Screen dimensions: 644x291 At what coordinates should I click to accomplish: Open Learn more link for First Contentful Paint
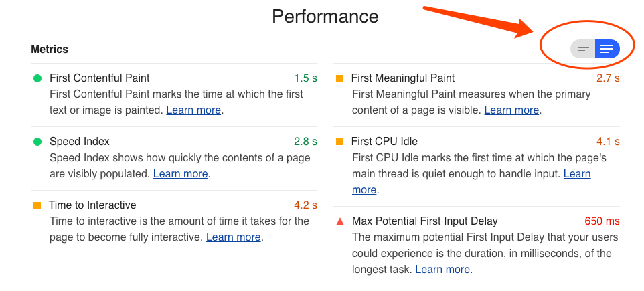click(x=193, y=110)
